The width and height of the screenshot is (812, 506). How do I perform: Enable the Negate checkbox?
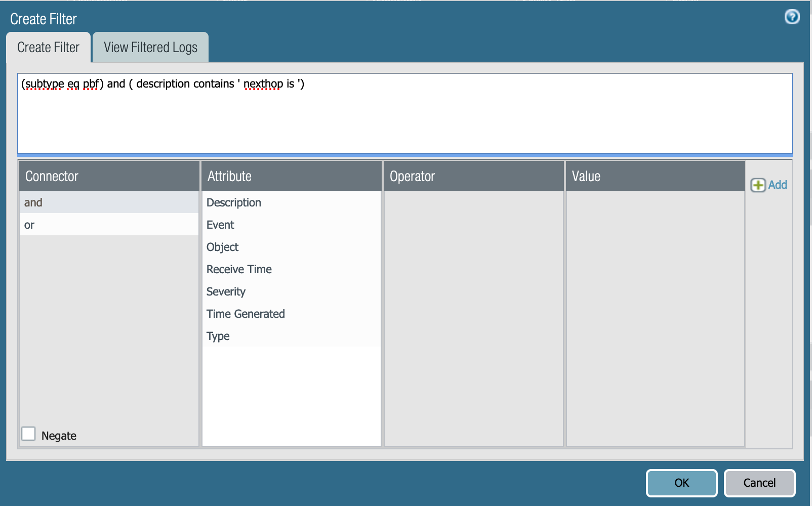tap(28, 434)
